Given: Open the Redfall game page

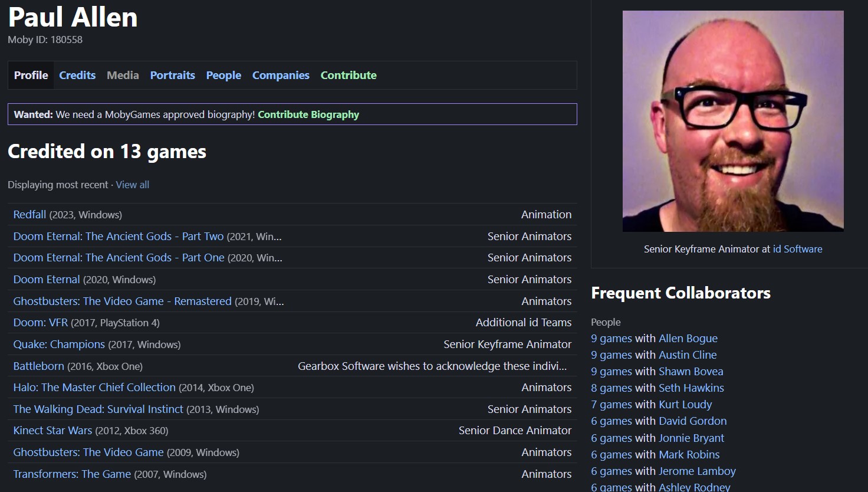Looking at the screenshot, I should pos(29,215).
